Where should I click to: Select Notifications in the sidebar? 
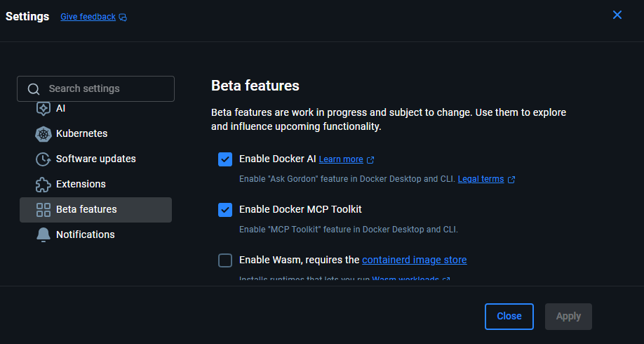[85, 235]
